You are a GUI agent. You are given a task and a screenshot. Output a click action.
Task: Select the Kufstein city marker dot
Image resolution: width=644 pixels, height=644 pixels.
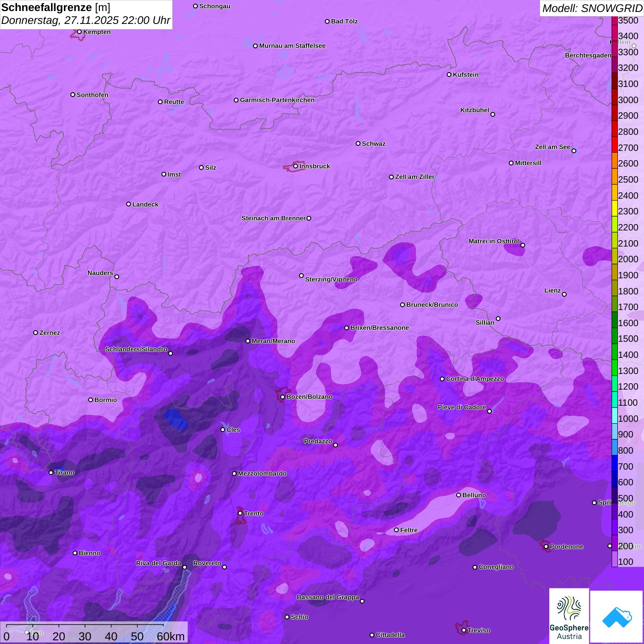449,75
